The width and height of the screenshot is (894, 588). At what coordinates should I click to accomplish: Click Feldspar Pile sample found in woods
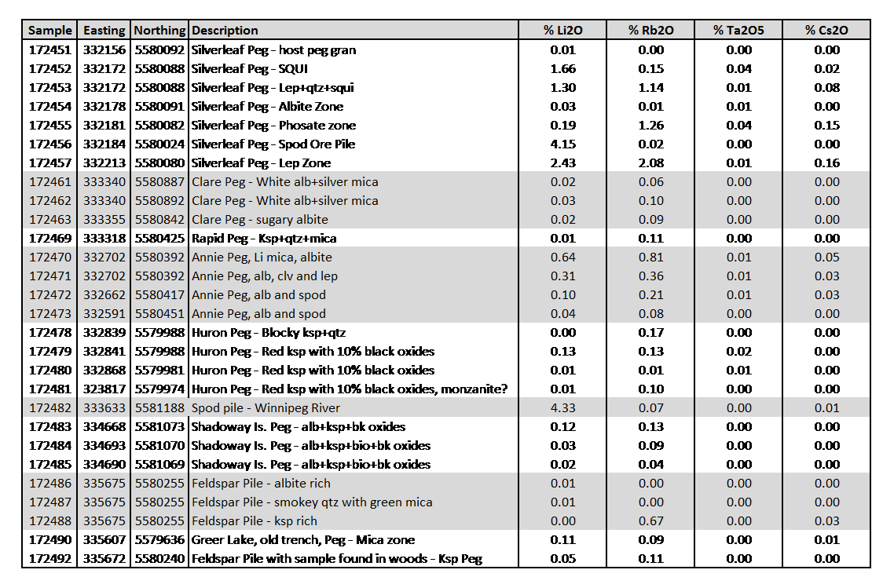pos(336,558)
